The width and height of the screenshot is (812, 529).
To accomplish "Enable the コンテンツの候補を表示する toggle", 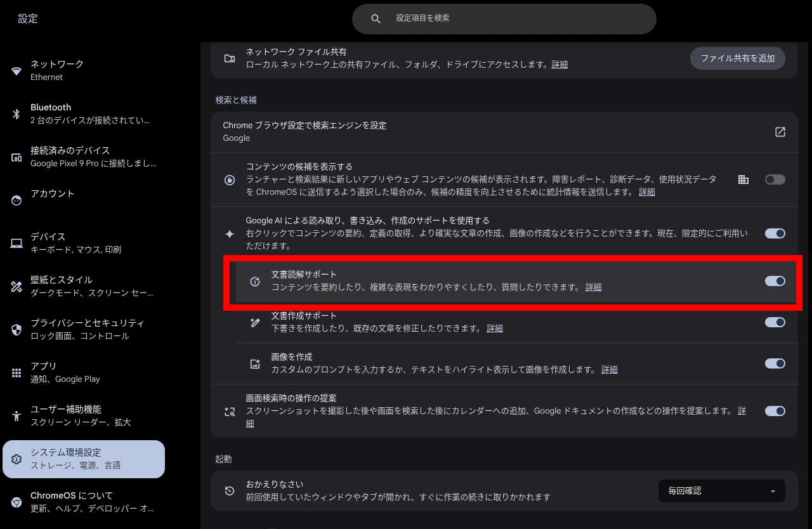I will pos(775,179).
